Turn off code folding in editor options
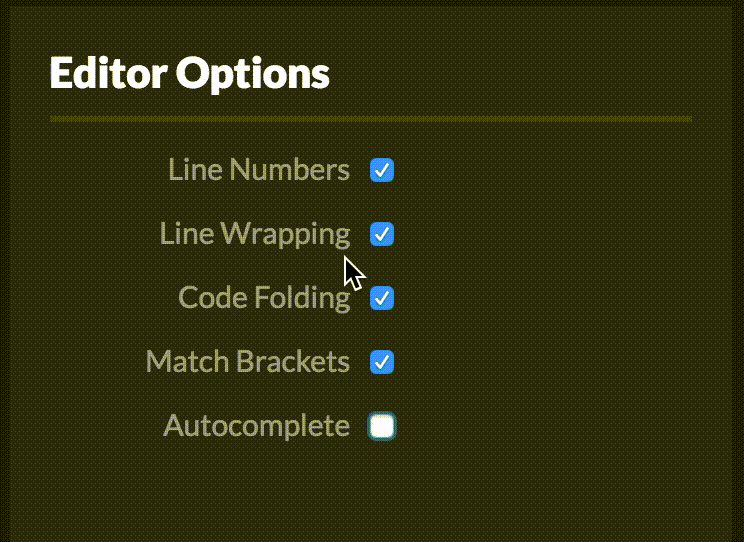744x542 pixels. 382,298
